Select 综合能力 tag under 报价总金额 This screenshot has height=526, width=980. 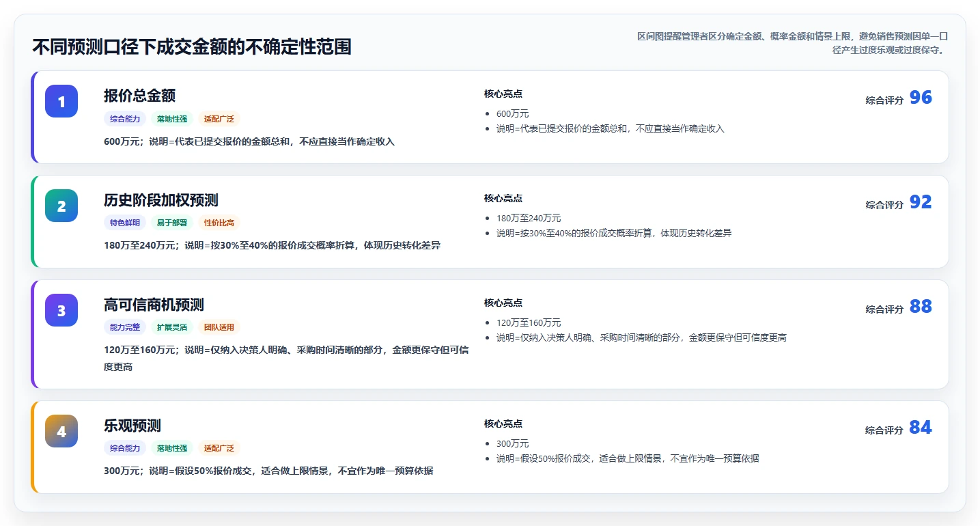(x=125, y=119)
